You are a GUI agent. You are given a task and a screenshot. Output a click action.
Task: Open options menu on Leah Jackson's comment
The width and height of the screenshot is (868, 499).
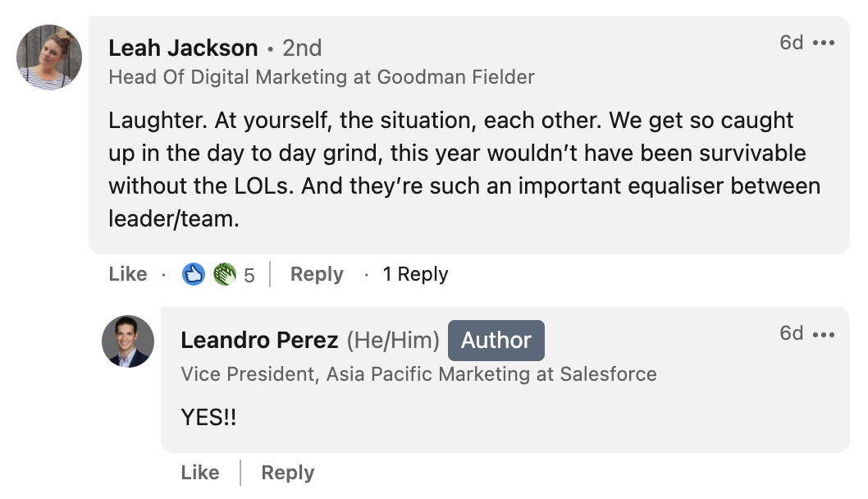(x=825, y=43)
